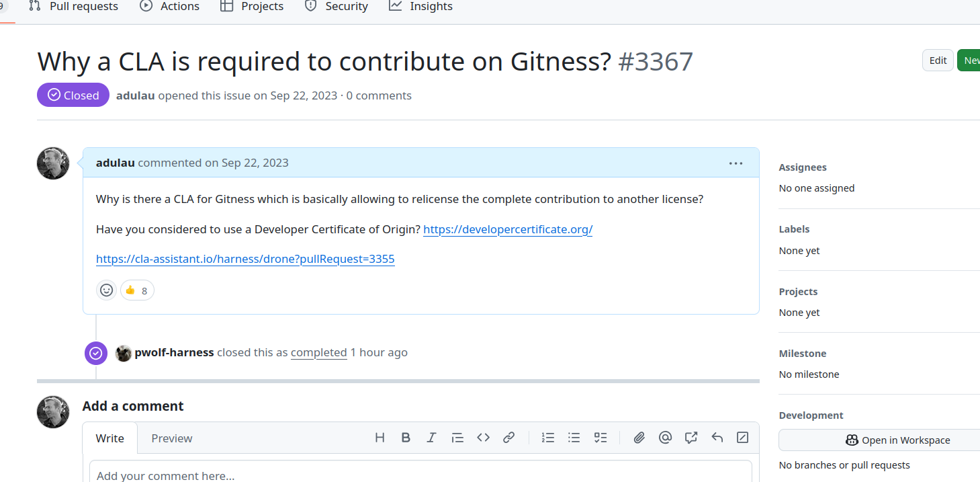Screen dimensions: 980x482
Task: Insert a code snippet using the code icon
Action: coord(483,438)
